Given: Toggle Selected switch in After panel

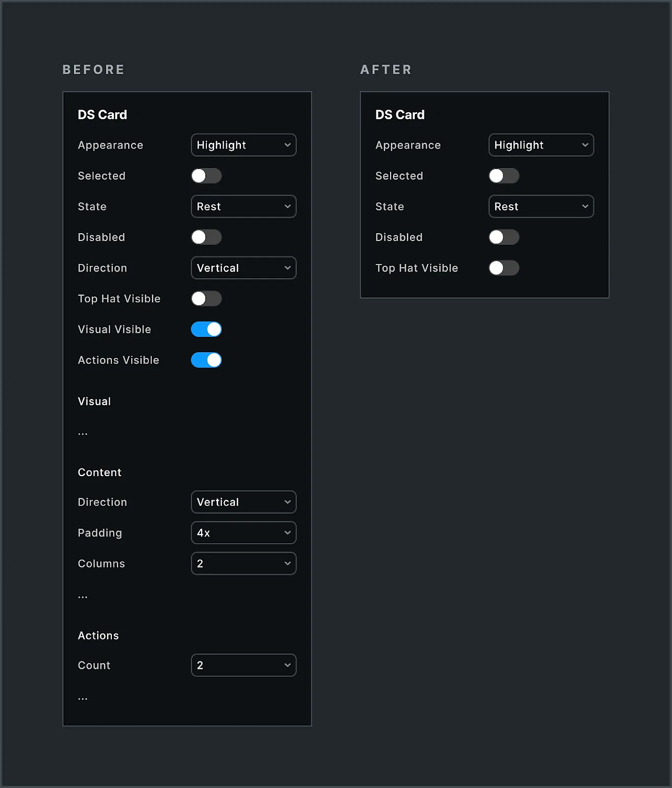Looking at the screenshot, I should [504, 176].
